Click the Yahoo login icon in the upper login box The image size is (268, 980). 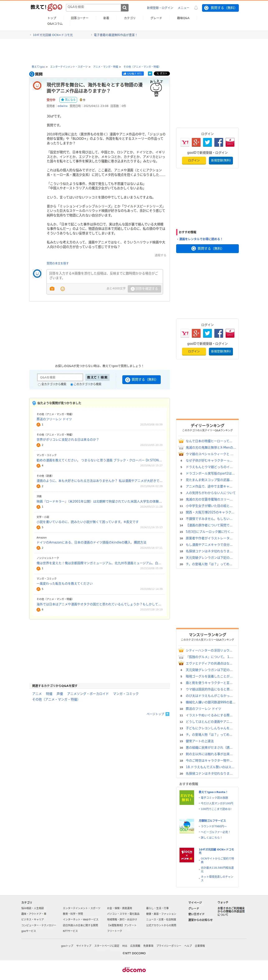click(x=185, y=142)
